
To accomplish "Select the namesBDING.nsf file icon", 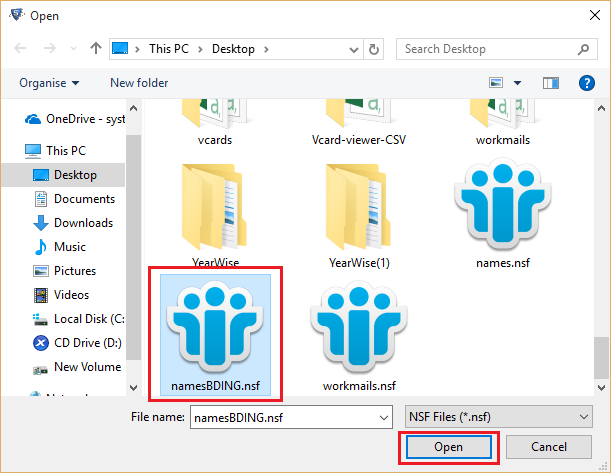I will click(215, 327).
